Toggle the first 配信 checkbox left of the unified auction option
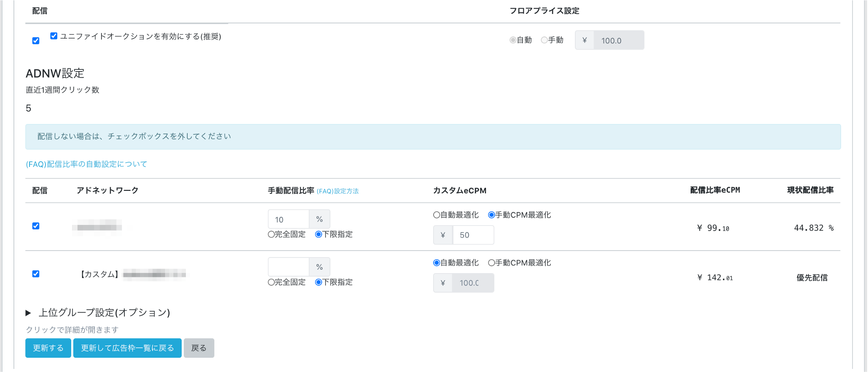This screenshot has width=868, height=372. tap(36, 41)
